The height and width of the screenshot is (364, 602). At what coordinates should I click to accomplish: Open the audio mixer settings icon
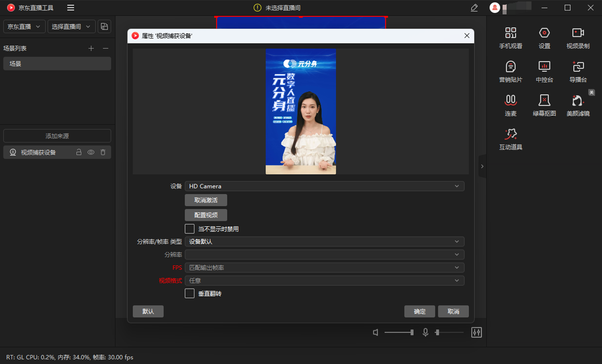[476, 332]
